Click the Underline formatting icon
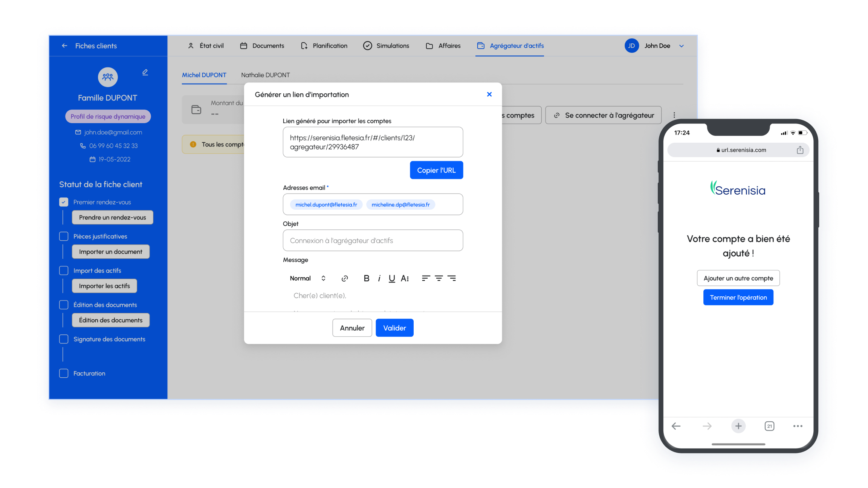868x488 pixels. (392, 278)
